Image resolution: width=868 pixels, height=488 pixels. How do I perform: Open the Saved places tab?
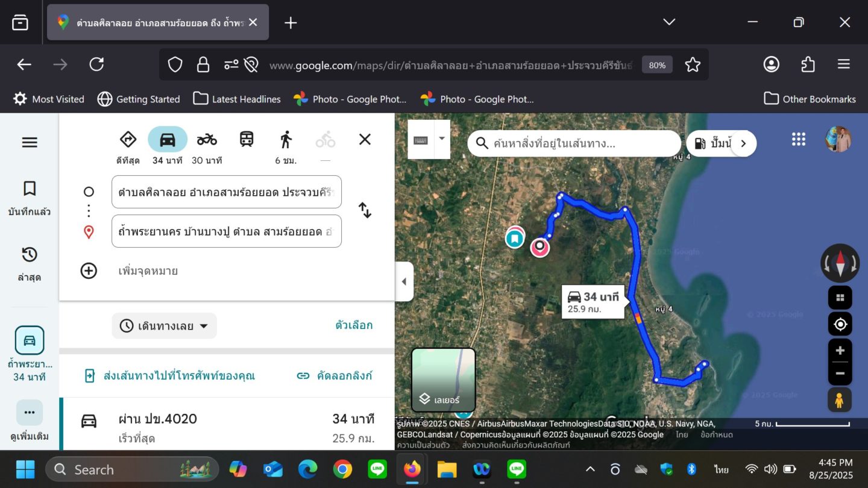point(30,198)
